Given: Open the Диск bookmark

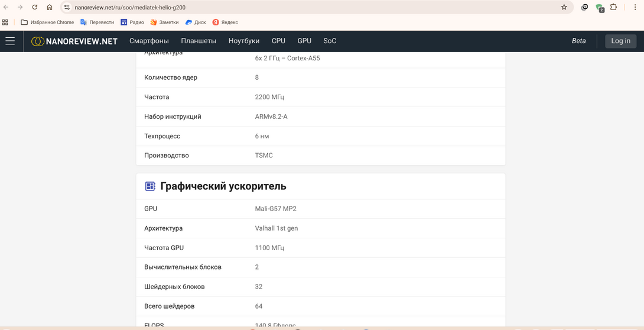Looking at the screenshot, I should (196, 22).
